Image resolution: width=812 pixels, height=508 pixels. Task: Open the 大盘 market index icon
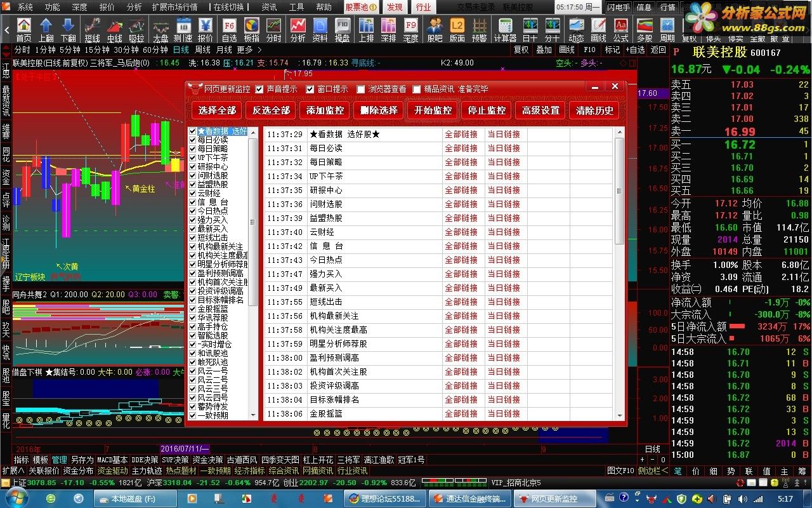160,29
